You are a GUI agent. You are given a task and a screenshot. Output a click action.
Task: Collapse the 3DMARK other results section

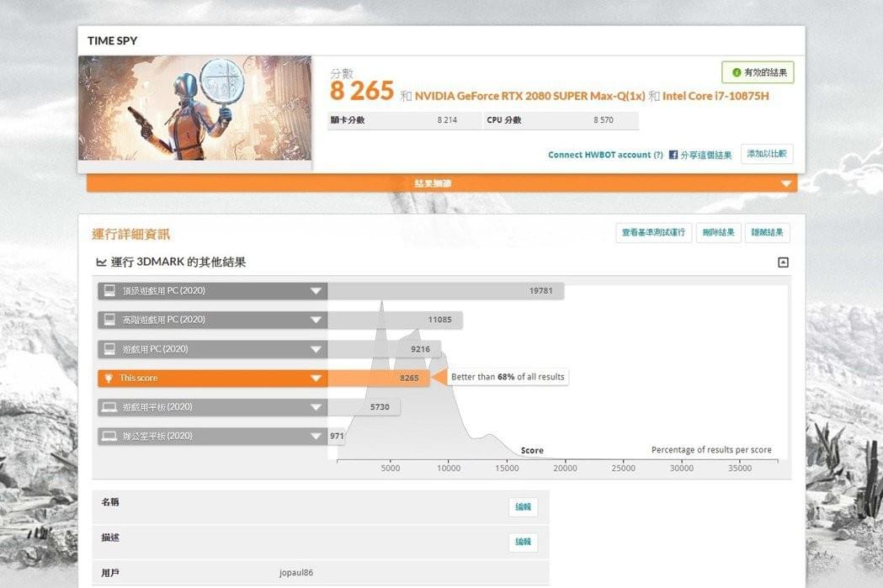(783, 262)
